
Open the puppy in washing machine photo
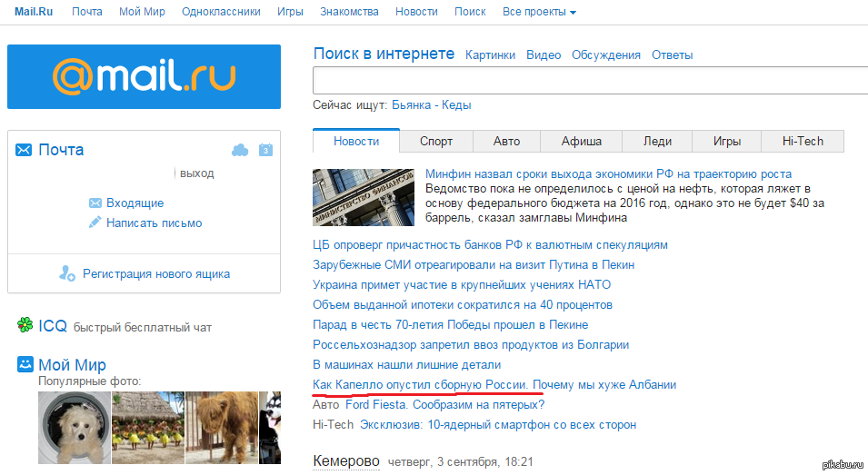coord(75,428)
